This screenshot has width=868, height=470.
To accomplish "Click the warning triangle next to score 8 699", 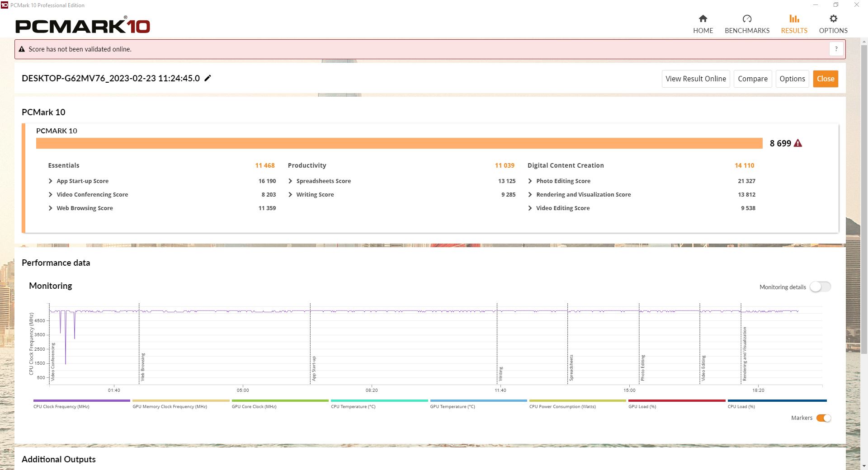I will pos(798,143).
